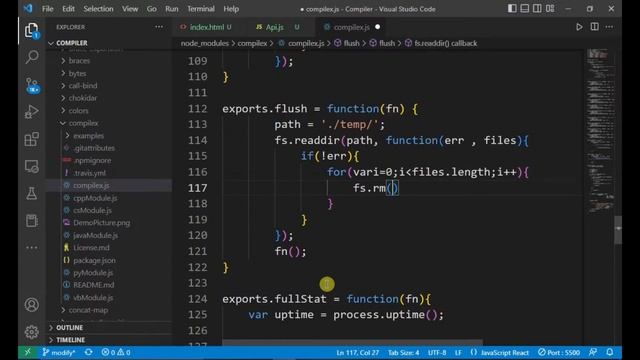This screenshot has width=640, height=360.
Task: Open Run and Debug view
Action: 32,111
